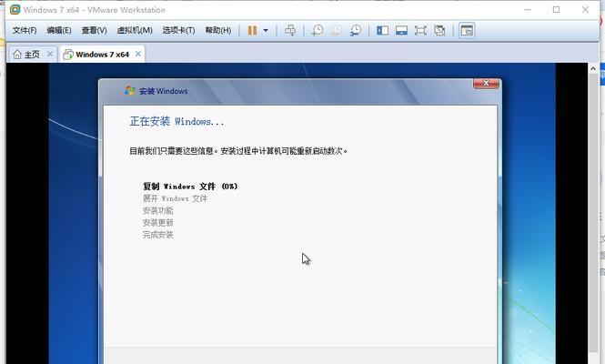Image resolution: width=605 pixels, height=364 pixels.
Task: Click the 安装功能 step
Action: [x=157, y=210]
